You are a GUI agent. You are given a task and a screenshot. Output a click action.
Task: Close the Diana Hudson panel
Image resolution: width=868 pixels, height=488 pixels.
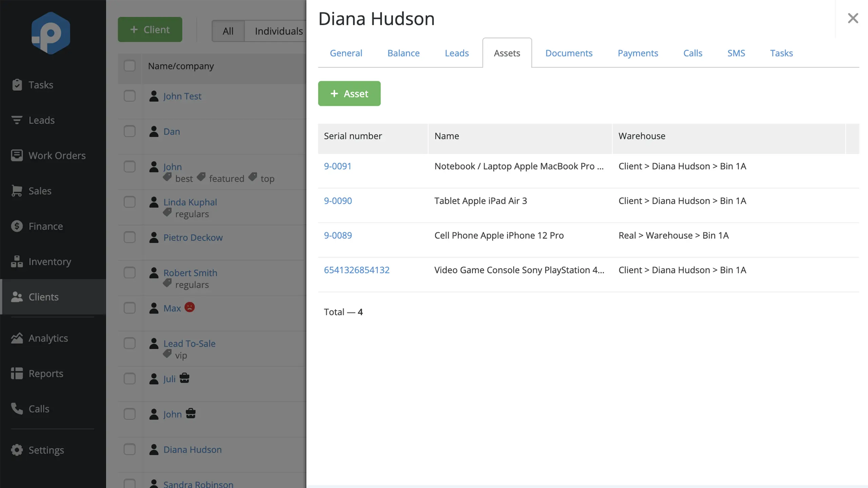click(x=853, y=18)
